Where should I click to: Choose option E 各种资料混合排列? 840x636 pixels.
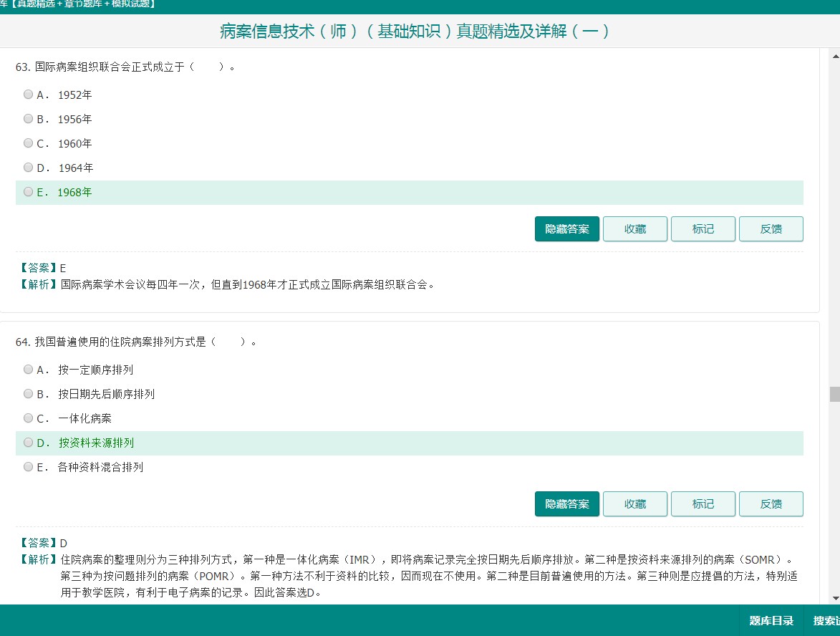pyautogui.click(x=29, y=467)
